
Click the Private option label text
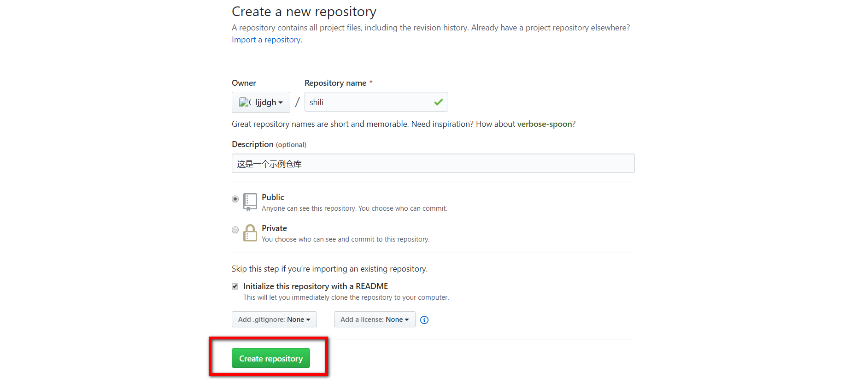pos(274,228)
